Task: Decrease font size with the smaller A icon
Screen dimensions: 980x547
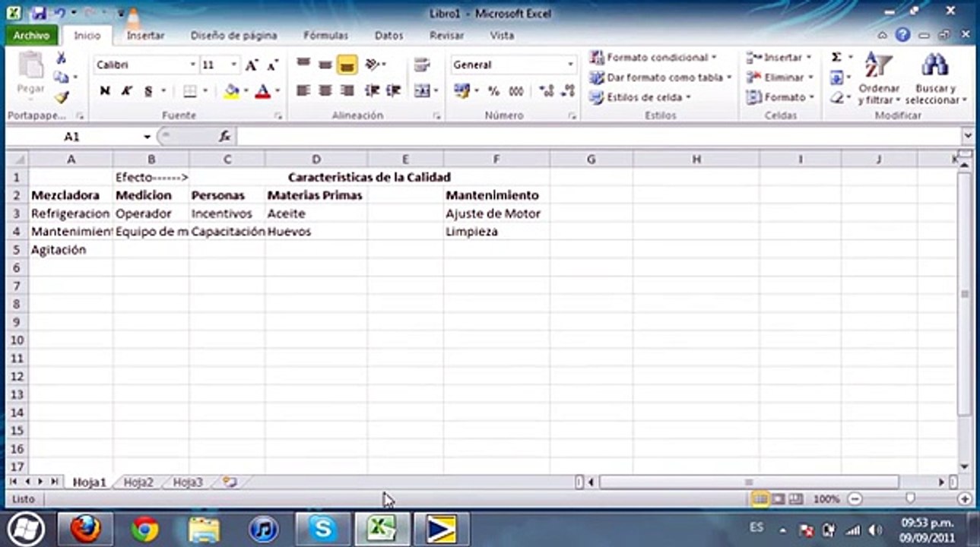Action: 272,65
